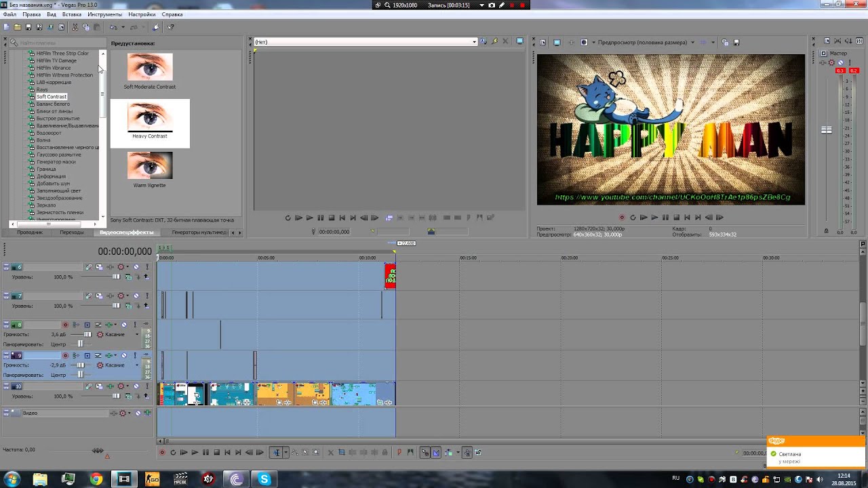Open Video Output FX in preview toolbar
This screenshot has width=868, height=488.
coord(571,42)
